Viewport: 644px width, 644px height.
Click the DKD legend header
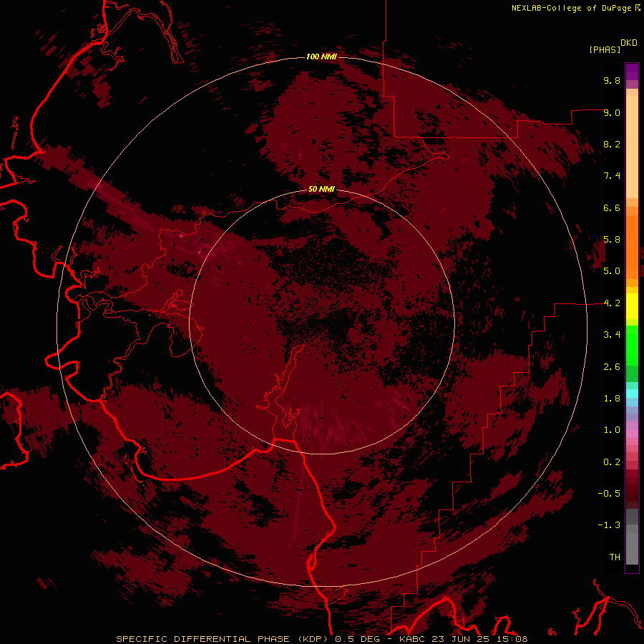628,43
